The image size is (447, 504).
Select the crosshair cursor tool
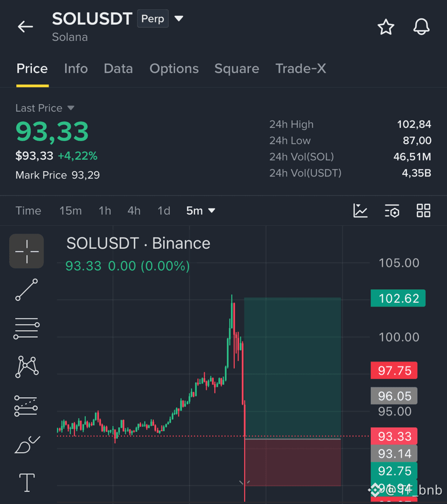pos(26,251)
